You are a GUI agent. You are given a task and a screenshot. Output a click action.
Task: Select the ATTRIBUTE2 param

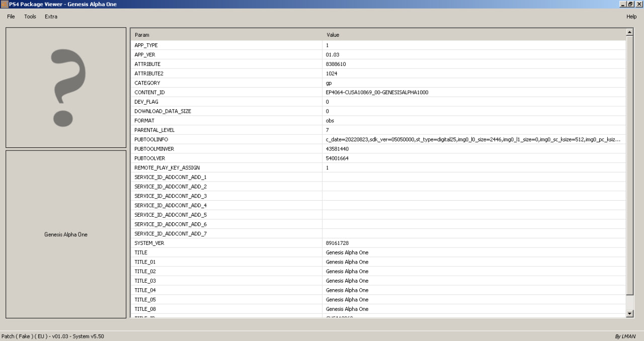[x=226, y=73]
